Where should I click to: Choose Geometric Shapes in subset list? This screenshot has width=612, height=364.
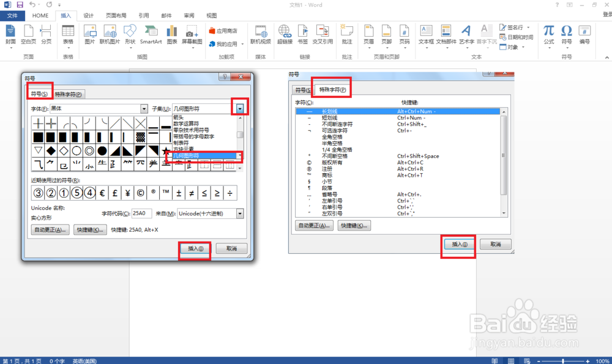[205, 155]
